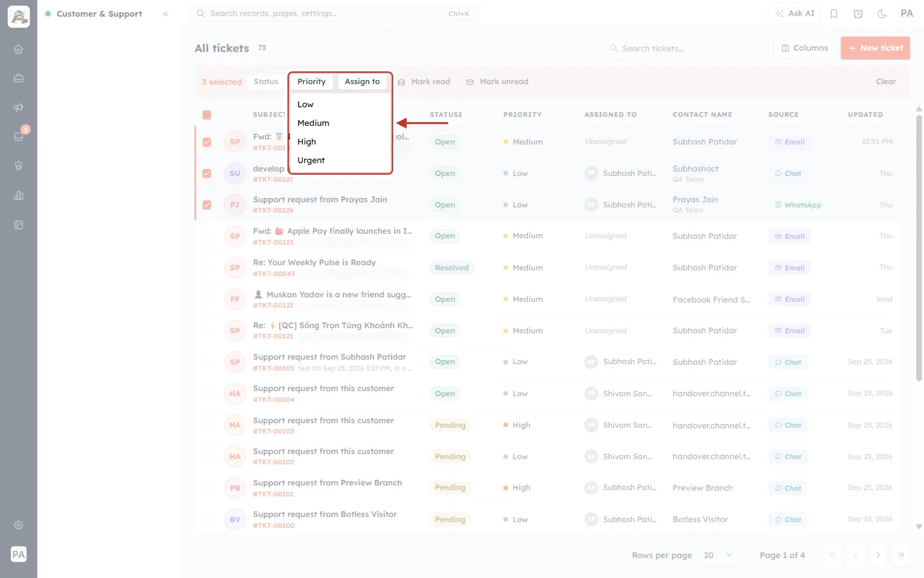924x578 pixels.
Task: Click the bookmark icon in the top bar
Action: tap(834, 13)
